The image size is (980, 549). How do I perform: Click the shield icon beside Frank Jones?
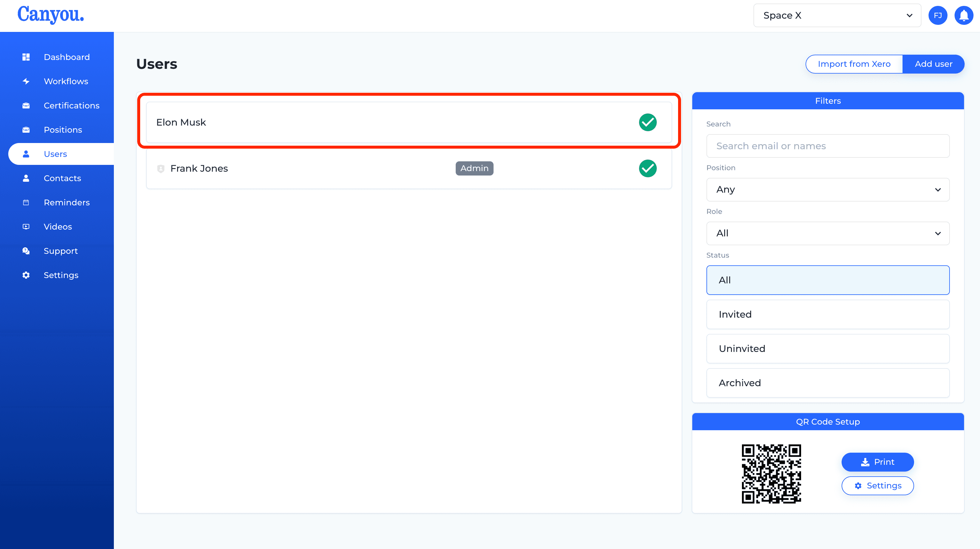point(161,169)
